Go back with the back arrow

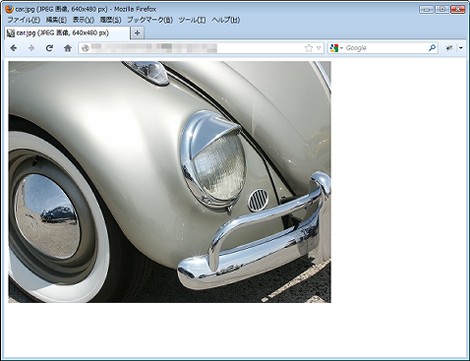[14, 48]
